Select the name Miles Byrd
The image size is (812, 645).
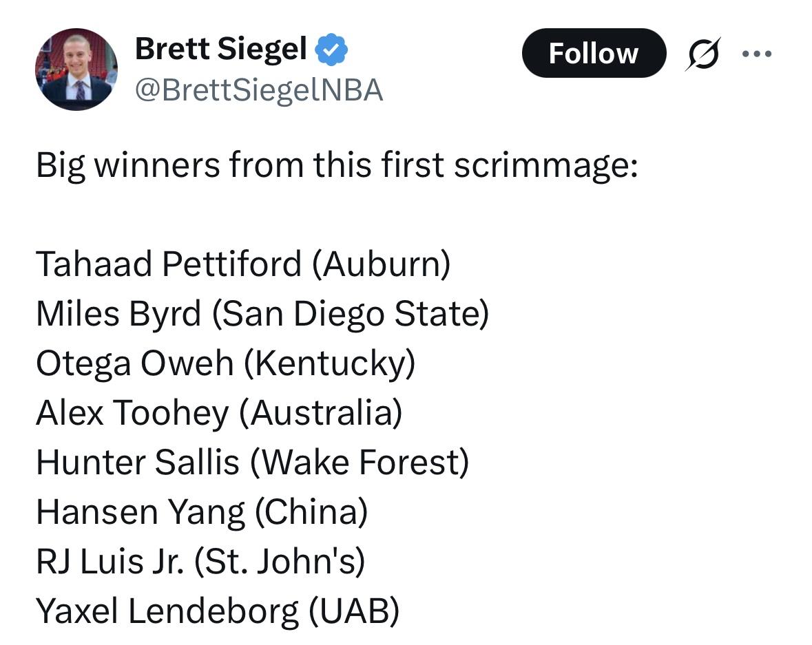118,314
